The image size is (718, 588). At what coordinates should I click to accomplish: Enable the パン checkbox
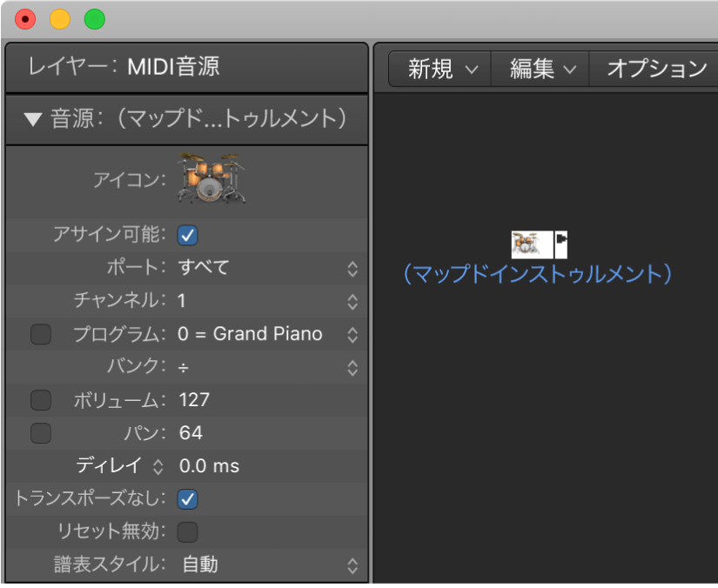click(40, 433)
